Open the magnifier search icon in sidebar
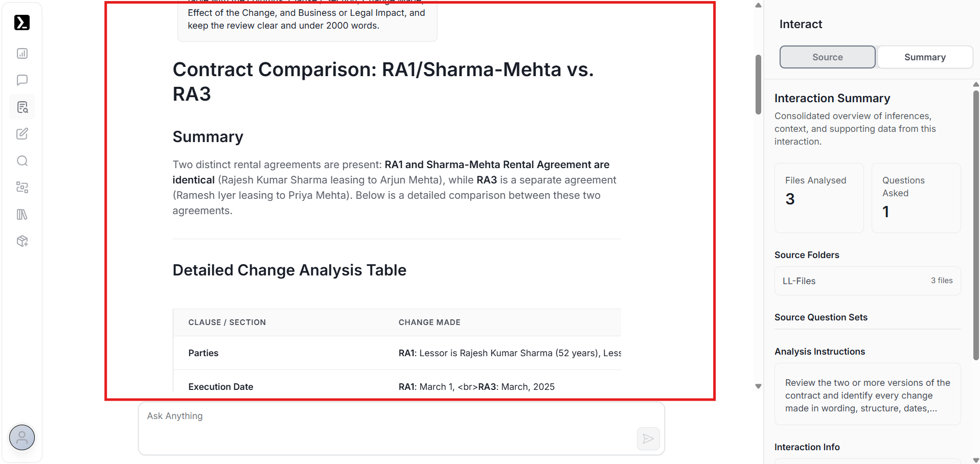 22,161
